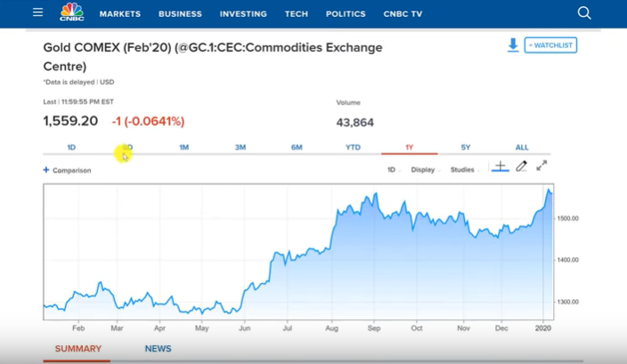627x364 pixels.
Task: Expand the Studies dropdown
Action: [x=464, y=169]
